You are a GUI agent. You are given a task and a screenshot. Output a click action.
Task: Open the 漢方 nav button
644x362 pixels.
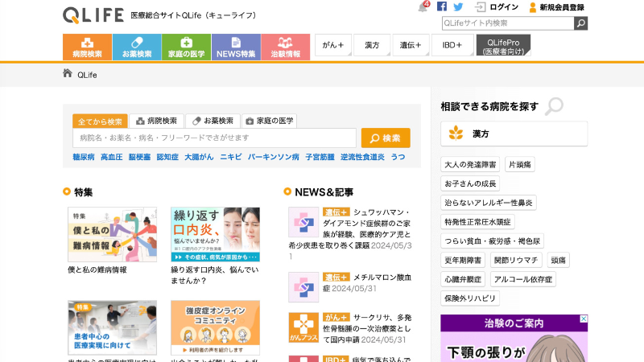pos(372,45)
